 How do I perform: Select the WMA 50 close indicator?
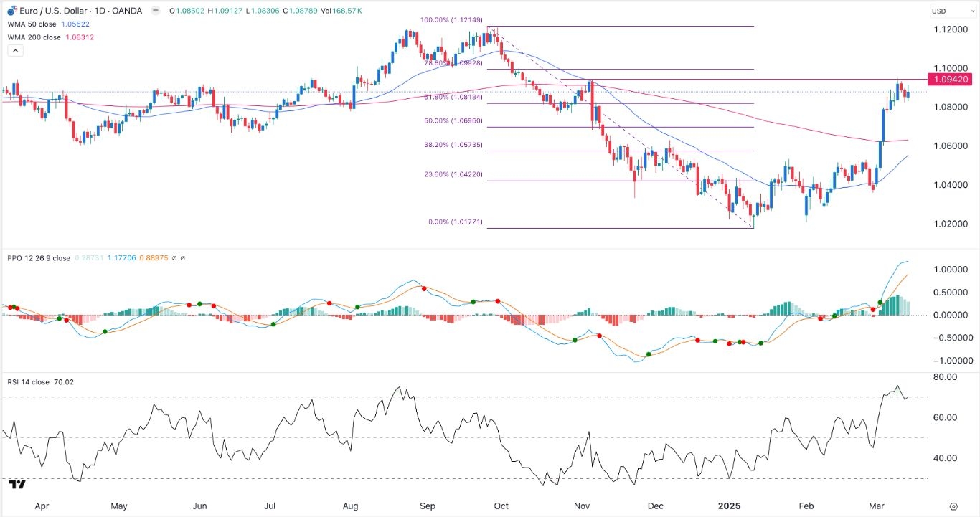pos(33,24)
